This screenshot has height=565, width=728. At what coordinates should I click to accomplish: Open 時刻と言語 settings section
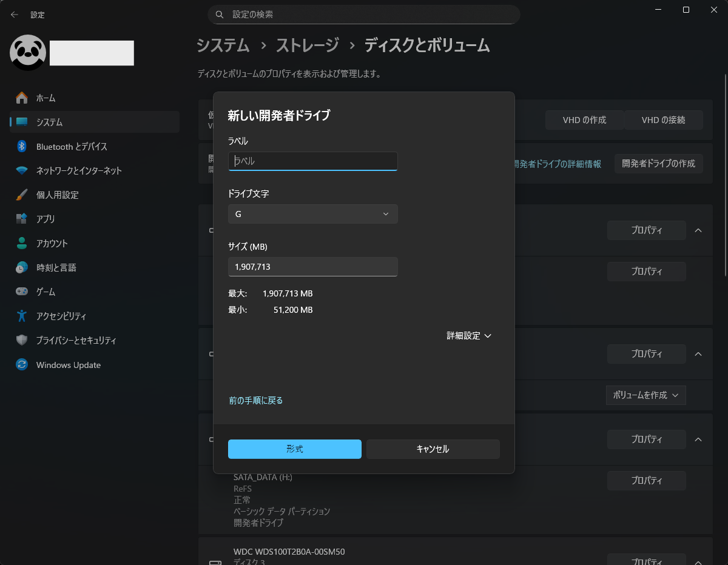click(56, 267)
